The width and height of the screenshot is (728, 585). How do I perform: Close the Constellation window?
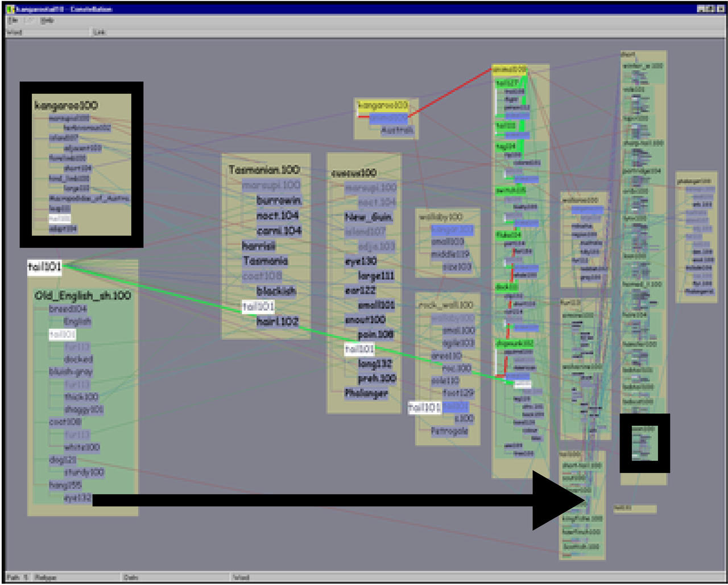[x=720, y=9]
